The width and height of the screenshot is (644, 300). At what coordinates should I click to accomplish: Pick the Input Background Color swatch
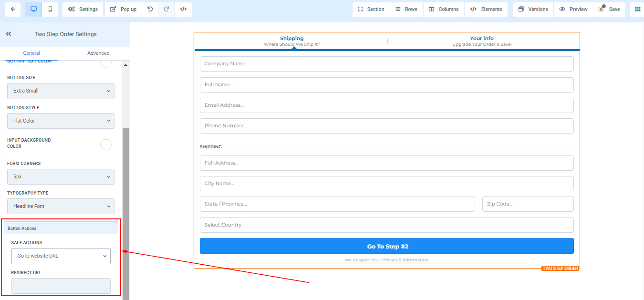click(x=106, y=145)
